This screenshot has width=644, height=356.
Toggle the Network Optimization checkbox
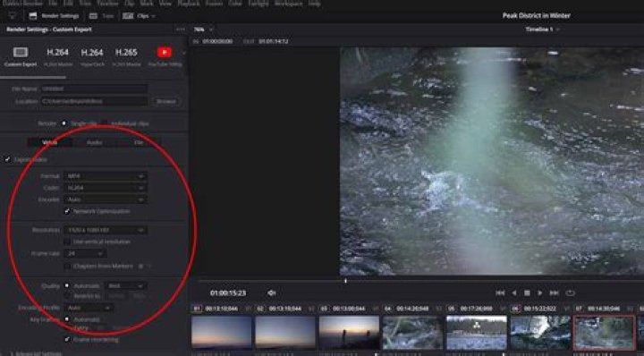pyautogui.click(x=67, y=211)
